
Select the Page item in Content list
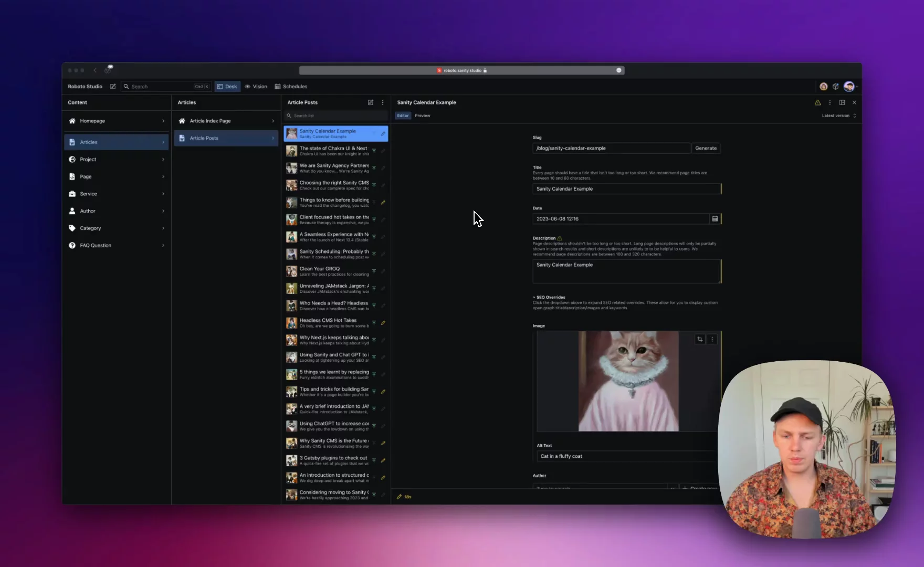point(117,176)
